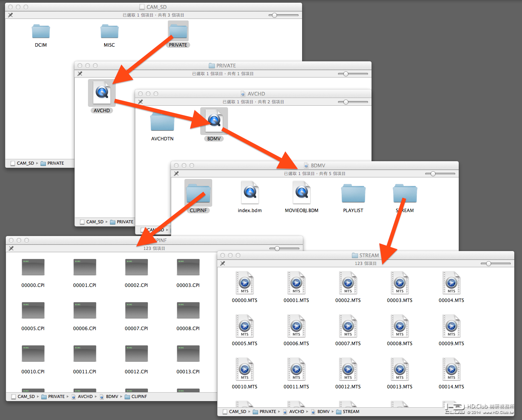522x420 pixels.
Task: Select the 00001.MTS video file
Action: [x=296, y=283]
